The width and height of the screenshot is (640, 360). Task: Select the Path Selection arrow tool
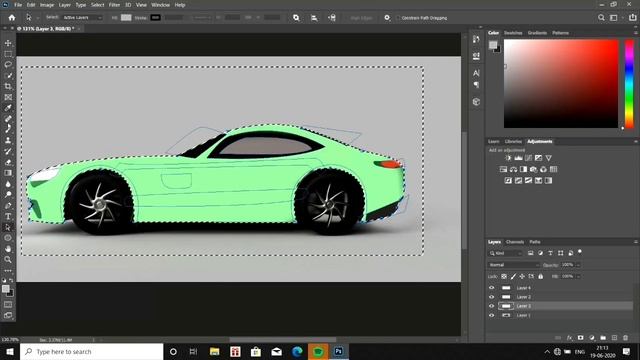[x=8, y=227]
